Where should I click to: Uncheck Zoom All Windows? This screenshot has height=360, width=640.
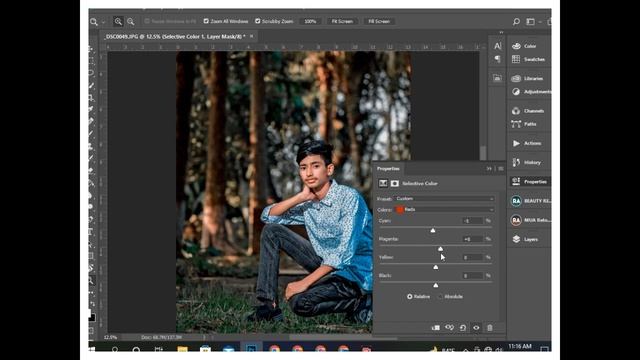click(206, 21)
